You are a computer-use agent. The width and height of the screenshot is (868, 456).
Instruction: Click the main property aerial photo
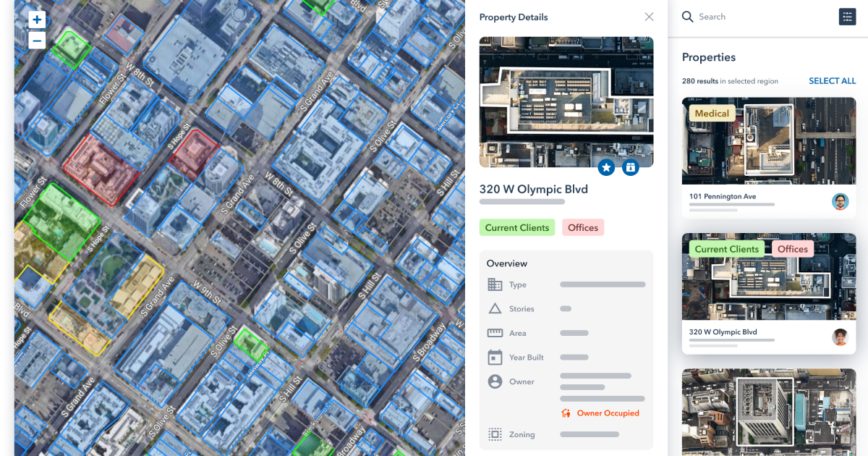point(566,102)
